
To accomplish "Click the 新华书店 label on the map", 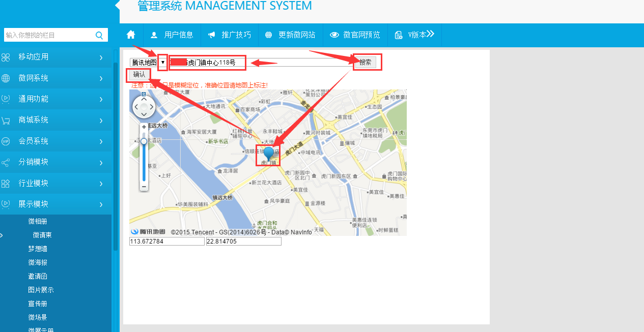I will tap(217, 142).
